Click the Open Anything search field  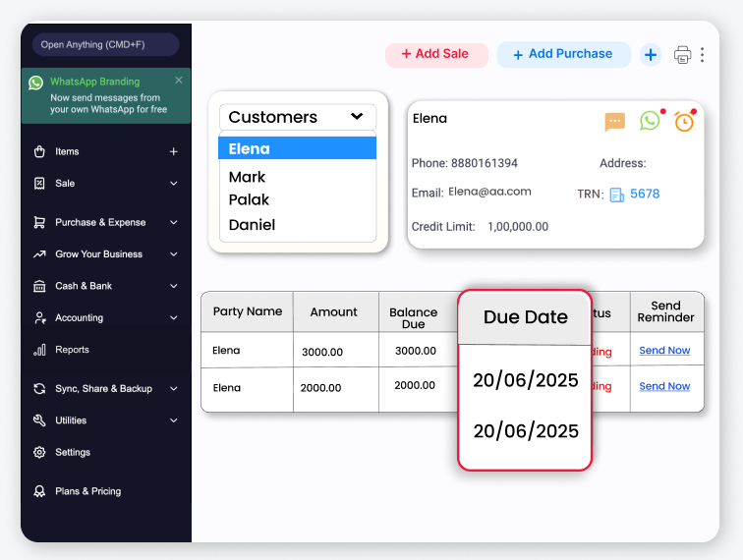(x=106, y=44)
